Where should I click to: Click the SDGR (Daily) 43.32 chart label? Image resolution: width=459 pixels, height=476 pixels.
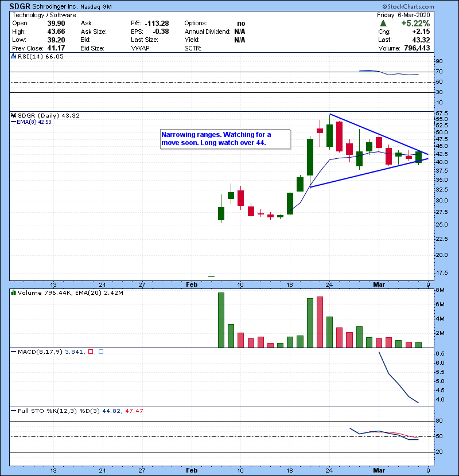[x=49, y=115]
